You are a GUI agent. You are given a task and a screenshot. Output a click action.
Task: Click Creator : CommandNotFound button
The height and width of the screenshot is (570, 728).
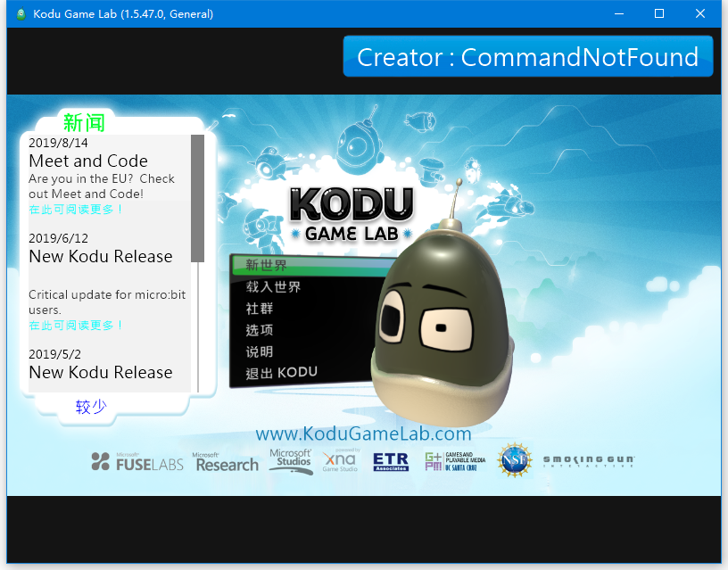click(528, 56)
